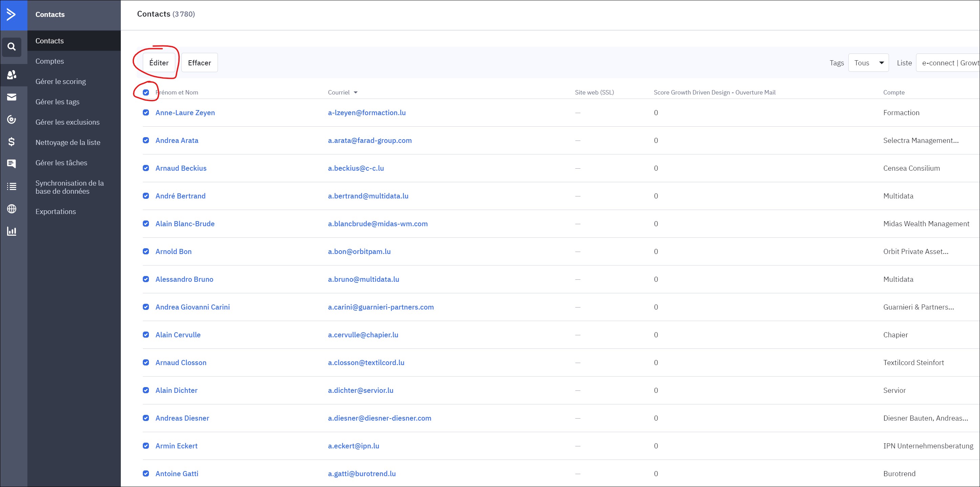The width and height of the screenshot is (980, 487).
Task: Open the Tags 'Tous' dropdown
Action: (868, 63)
